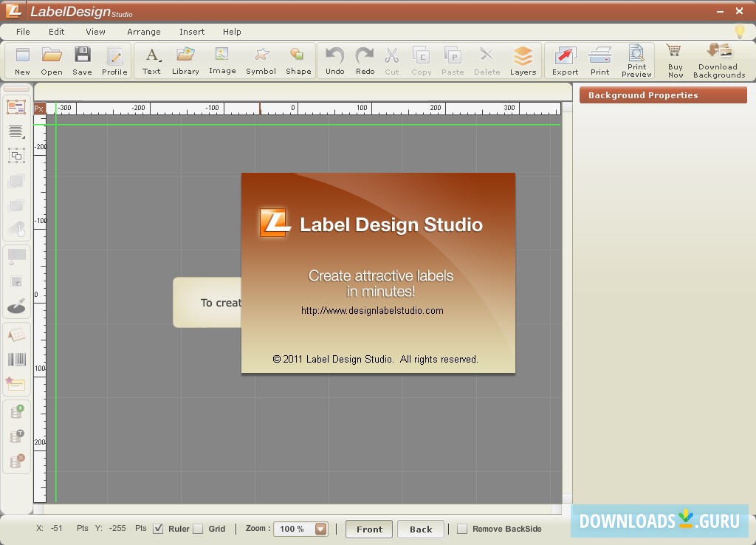Click the New document icon
The image size is (756, 545).
point(22,60)
